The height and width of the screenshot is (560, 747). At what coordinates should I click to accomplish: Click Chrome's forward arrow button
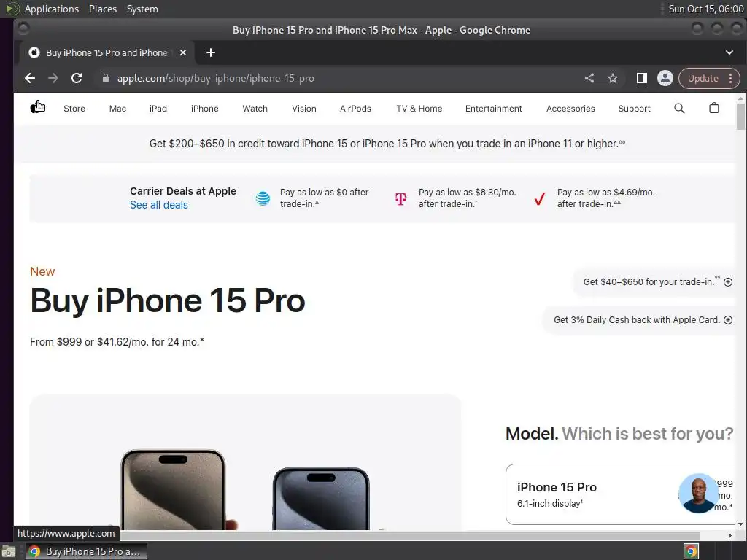point(53,78)
